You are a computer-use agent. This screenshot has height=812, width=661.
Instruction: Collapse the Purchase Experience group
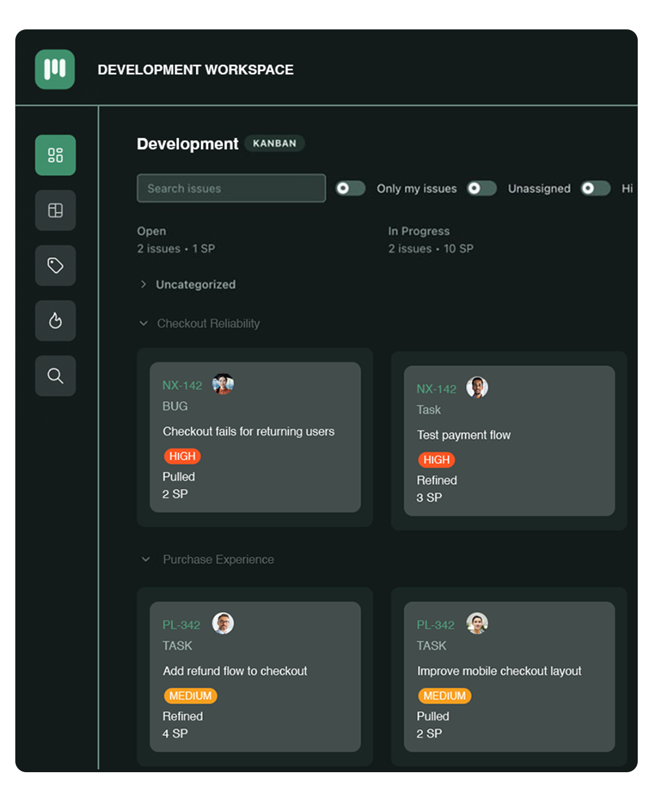[x=146, y=559]
